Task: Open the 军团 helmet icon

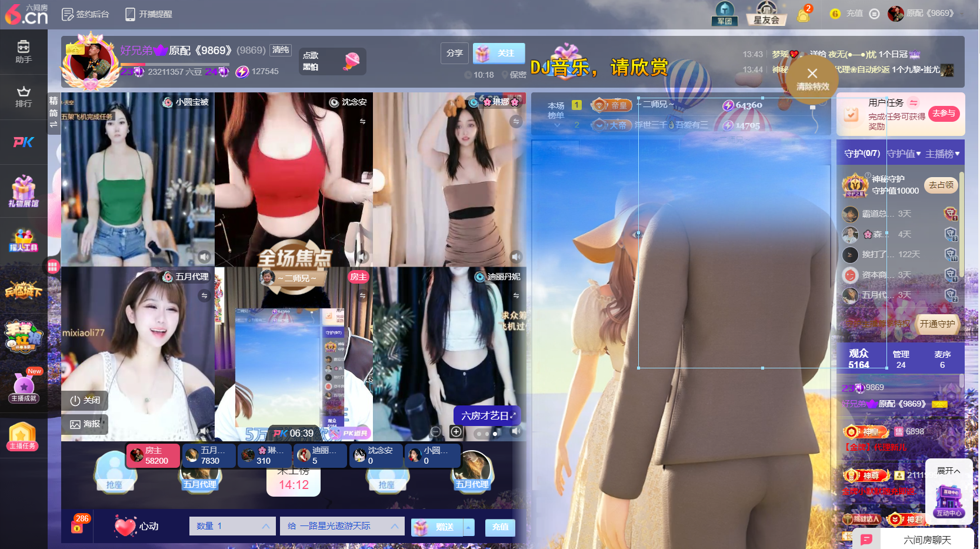Action: (724, 13)
